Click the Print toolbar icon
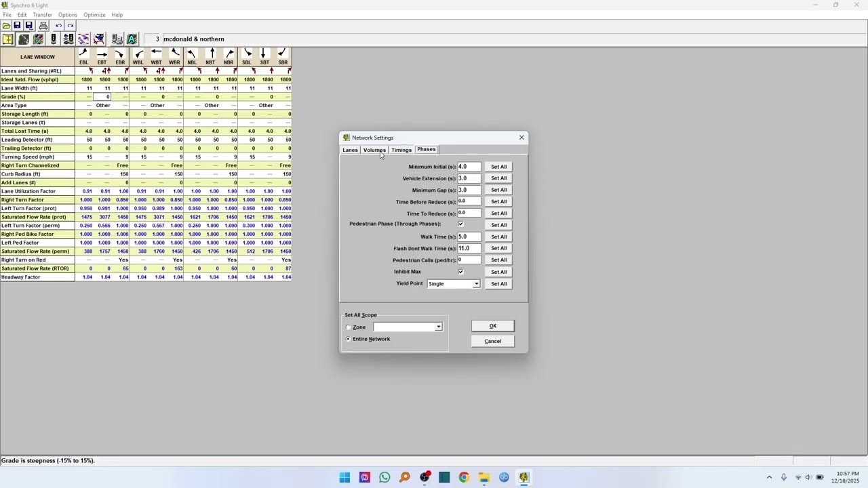 [x=43, y=26]
